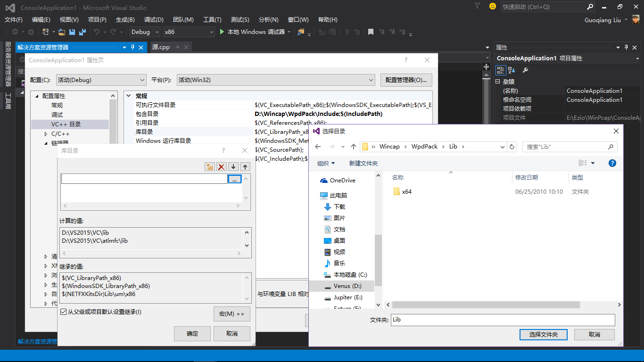Click the new project toolbar icon
Image resolution: width=644 pixels, height=362 pixels.
pyautogui.click(x=46, y=32)
